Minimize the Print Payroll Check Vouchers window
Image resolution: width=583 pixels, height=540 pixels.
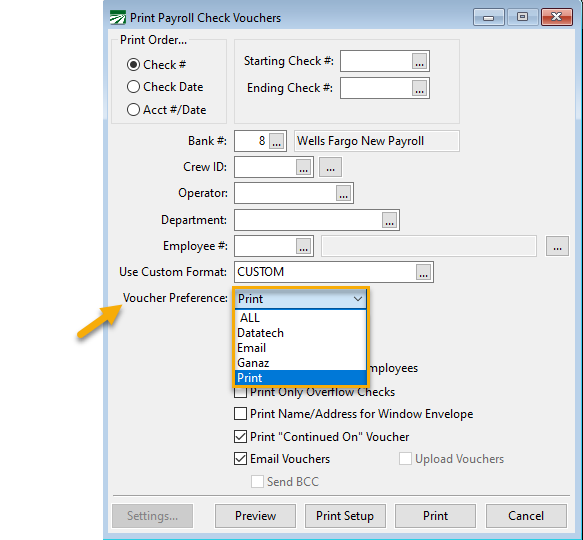[489, 17]
